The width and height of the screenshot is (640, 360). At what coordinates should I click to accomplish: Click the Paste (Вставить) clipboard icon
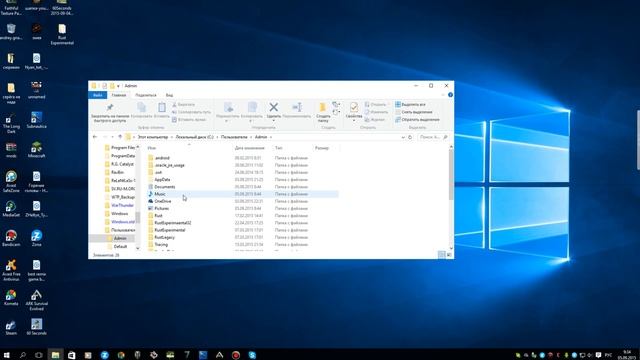pyautogui.click(x=162, y=107)
